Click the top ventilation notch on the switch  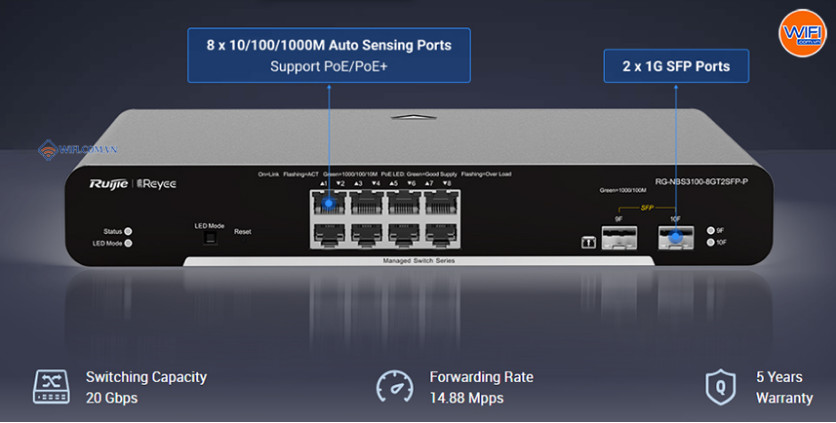(x=413, y=117)
